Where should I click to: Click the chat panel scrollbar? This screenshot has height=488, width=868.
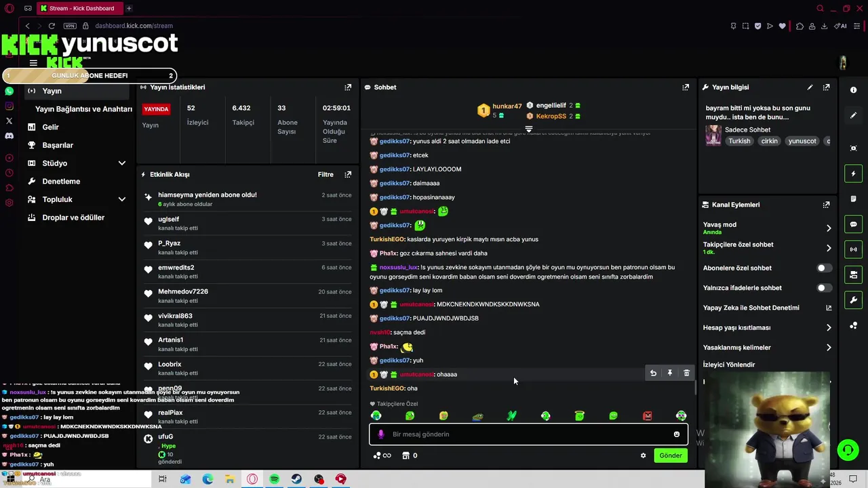tap(694, 388)
